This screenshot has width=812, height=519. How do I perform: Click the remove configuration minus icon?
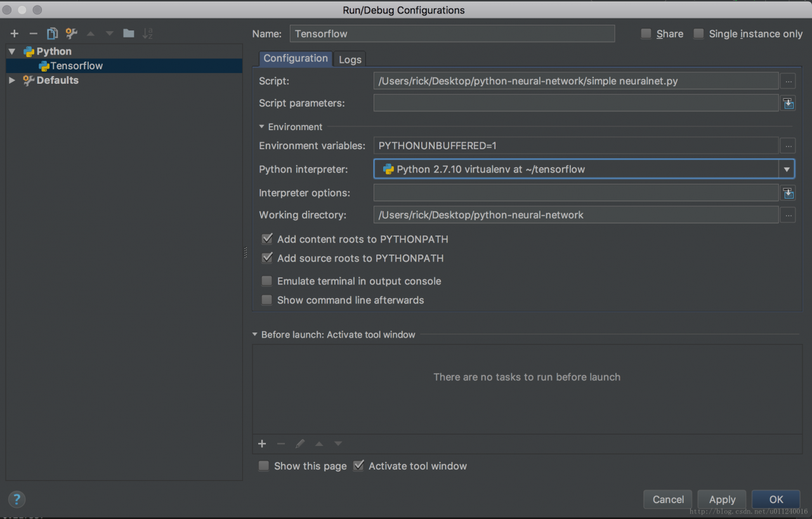[34, 34]
